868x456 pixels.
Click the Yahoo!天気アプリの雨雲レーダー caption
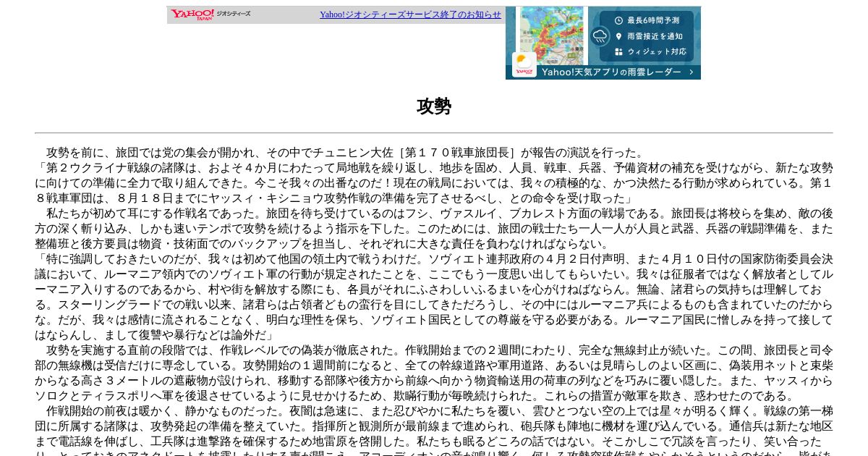click(612, 72)
